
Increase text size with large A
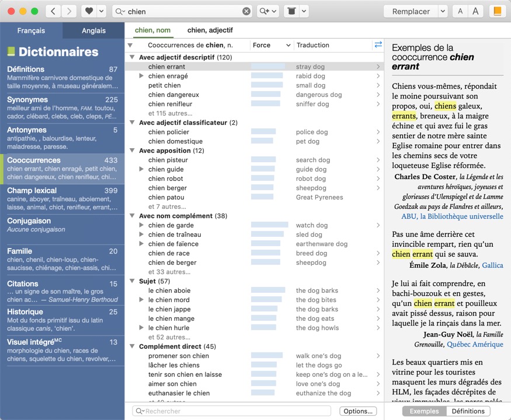click(475, 12)
